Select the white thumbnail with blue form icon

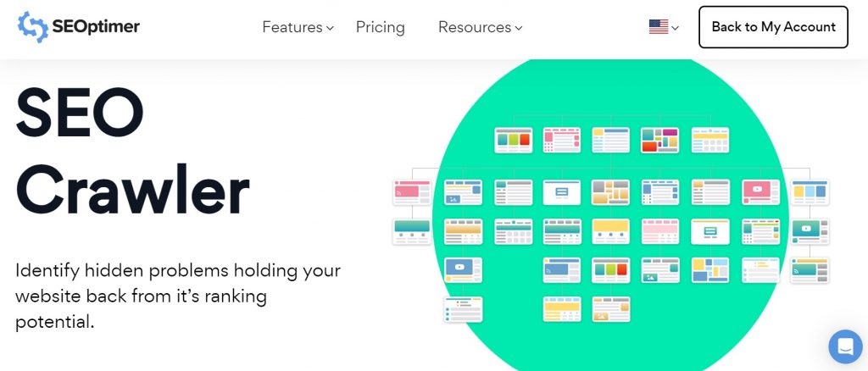click(561, 191)
